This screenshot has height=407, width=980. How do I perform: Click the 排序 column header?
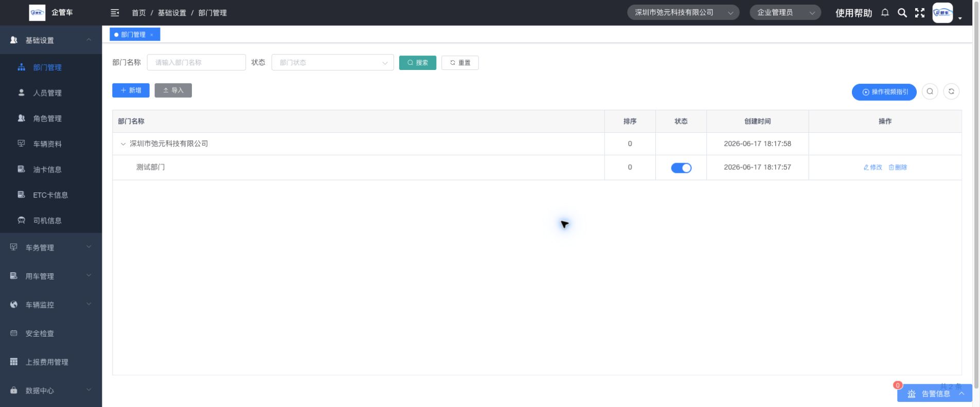pyautogui.click(x=630, y=121)
